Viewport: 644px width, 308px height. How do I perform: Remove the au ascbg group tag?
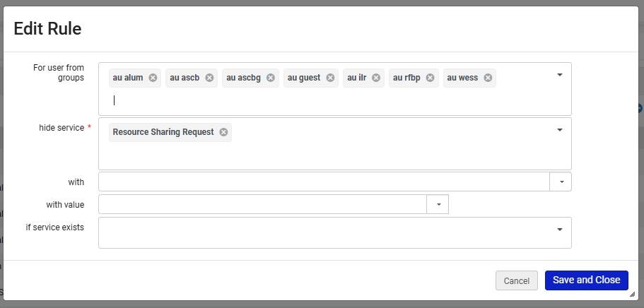click(x=271, y=78)
